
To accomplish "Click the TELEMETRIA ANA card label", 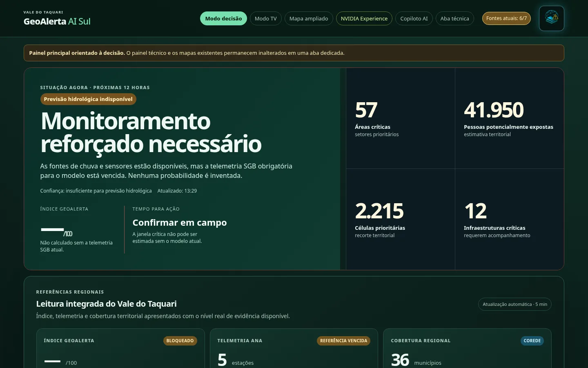I will click(240, 341).
